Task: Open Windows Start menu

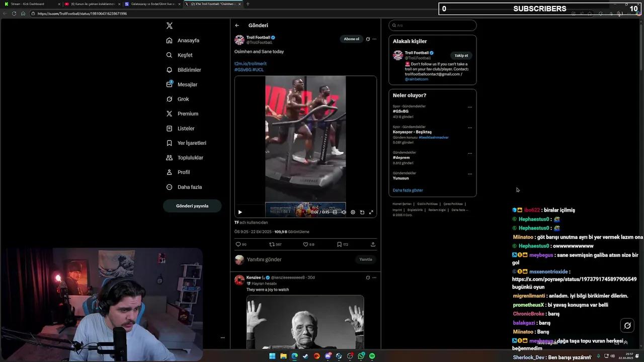Action: tap(272, 356)
